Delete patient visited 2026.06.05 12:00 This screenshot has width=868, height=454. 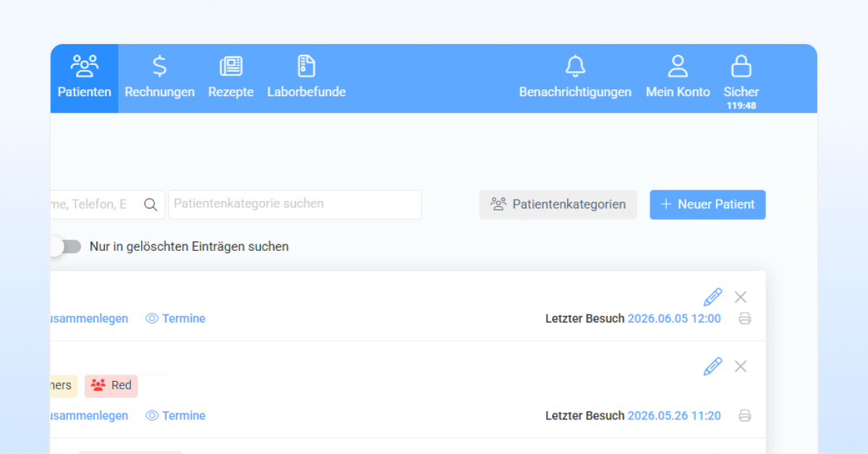(741, 297)
